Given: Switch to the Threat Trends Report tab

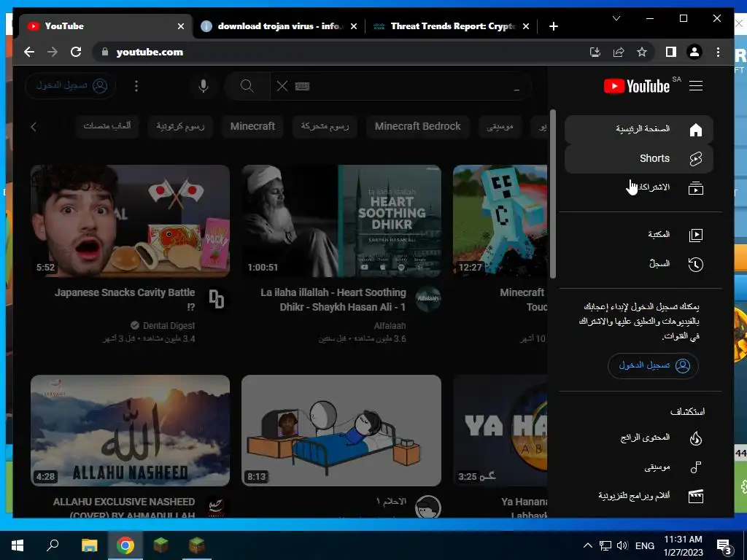Looking at the screenshot, I should (x=452, y=26).
